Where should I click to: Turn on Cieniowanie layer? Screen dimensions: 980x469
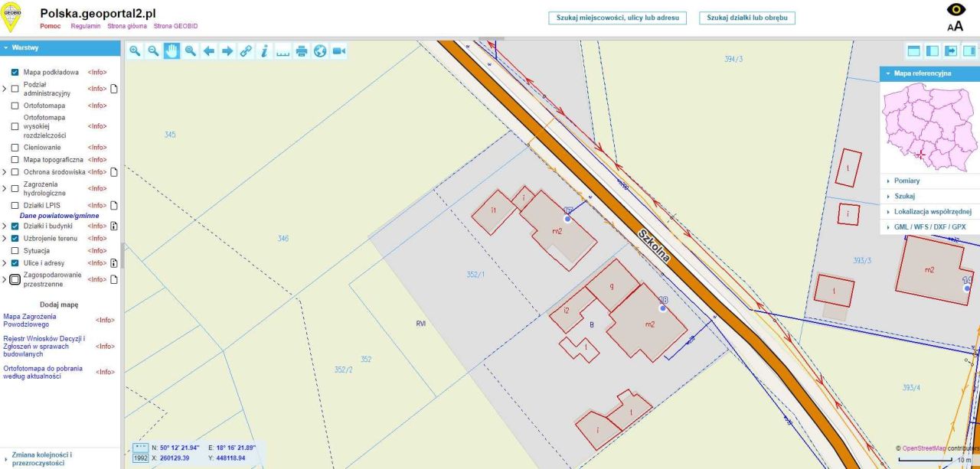pos(15,147)
